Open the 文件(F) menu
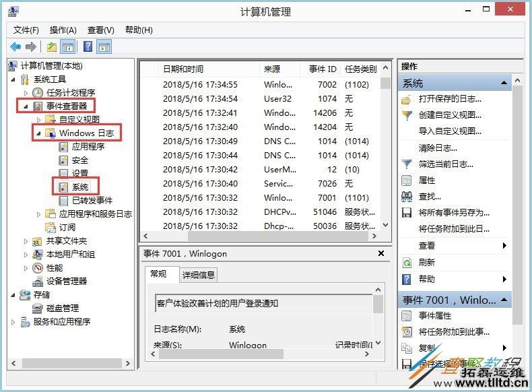 (26, 30)
